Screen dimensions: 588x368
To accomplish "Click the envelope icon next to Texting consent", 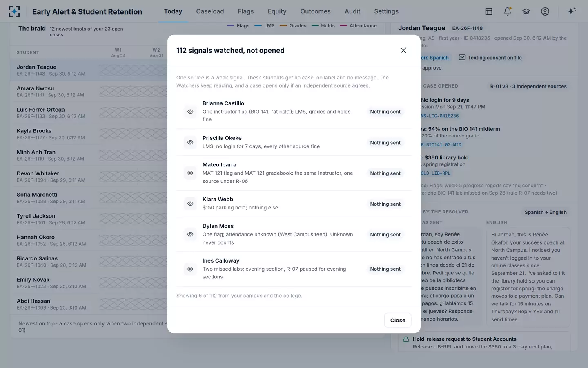I will click(x=462, y=58).
